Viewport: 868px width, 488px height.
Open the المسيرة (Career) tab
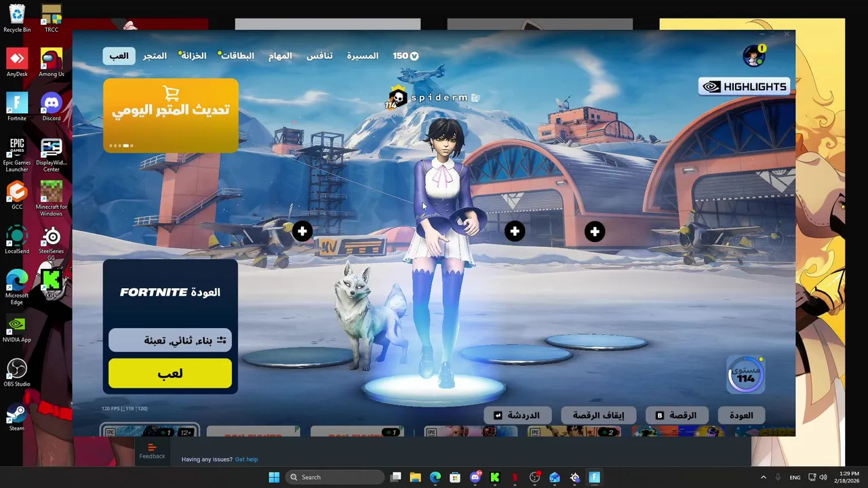tap(363, 56)
